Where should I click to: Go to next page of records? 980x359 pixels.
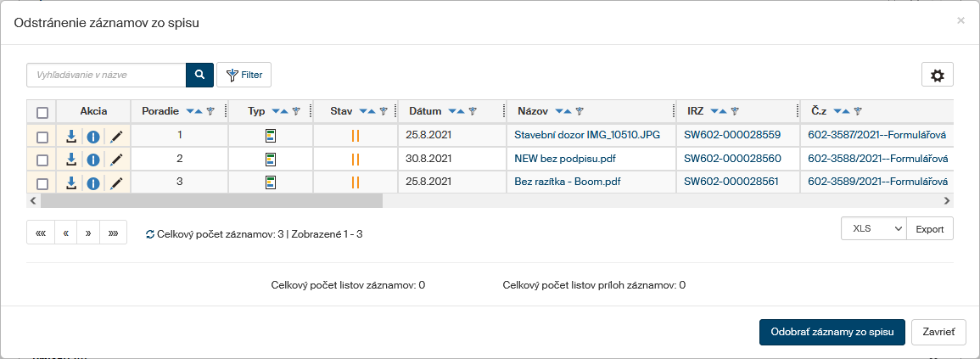(x=88, y=233)
